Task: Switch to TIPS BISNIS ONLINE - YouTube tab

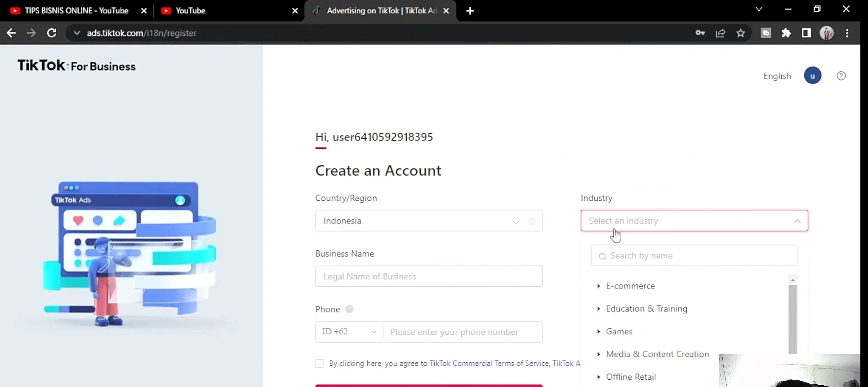Action: click(76, 11)
